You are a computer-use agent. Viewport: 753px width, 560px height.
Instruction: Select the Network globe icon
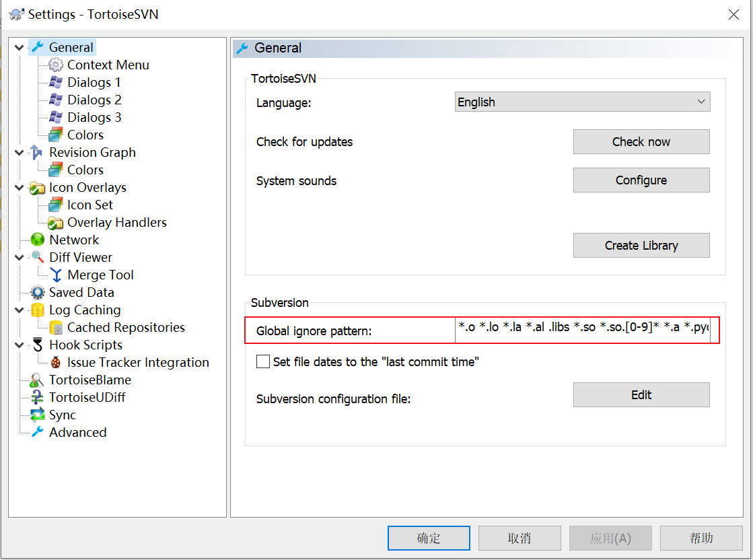[38, 240]
